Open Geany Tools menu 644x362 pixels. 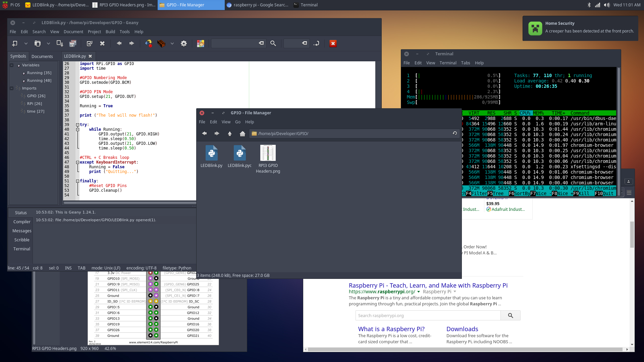[x=125, y=32]
